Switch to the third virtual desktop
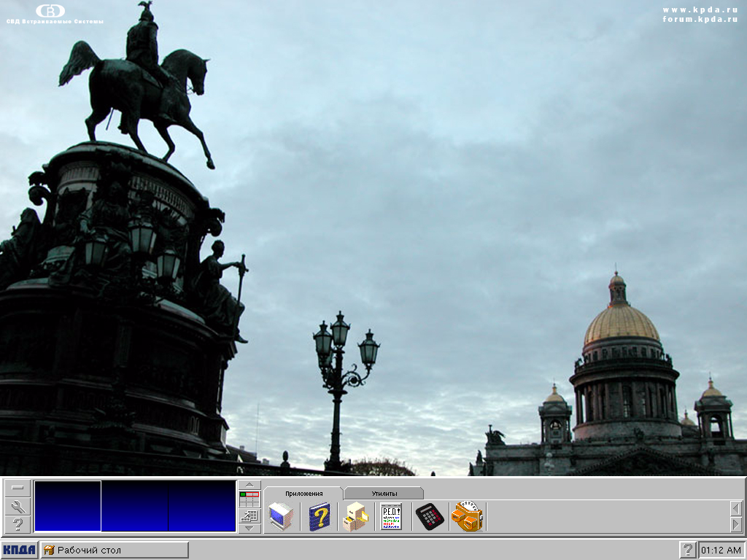This screenshot has width=747, height=560. coord(201,506)
